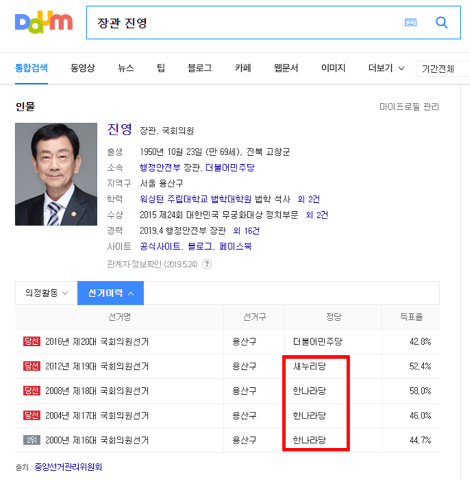Open the 기간전체 period dropdown

pos(443,69)
